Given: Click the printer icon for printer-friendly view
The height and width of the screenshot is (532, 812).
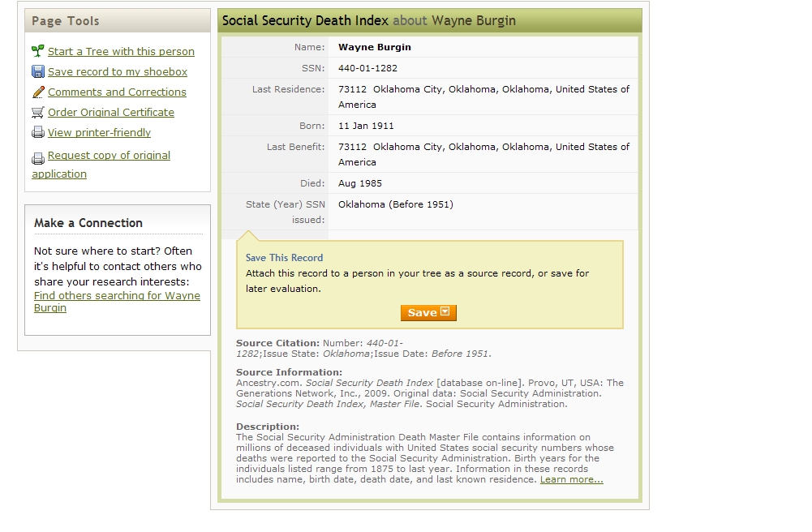Looking at the screenshot, I should point(38,132).
